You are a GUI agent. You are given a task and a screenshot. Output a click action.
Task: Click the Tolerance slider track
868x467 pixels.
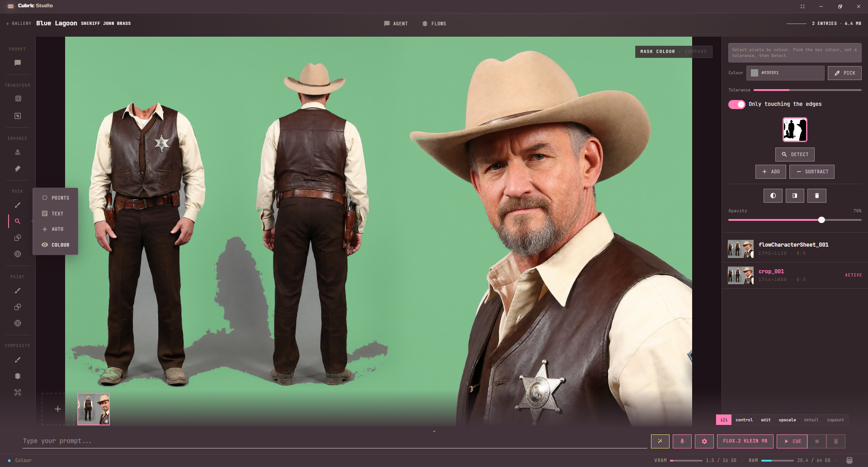[x=807, y=90]
